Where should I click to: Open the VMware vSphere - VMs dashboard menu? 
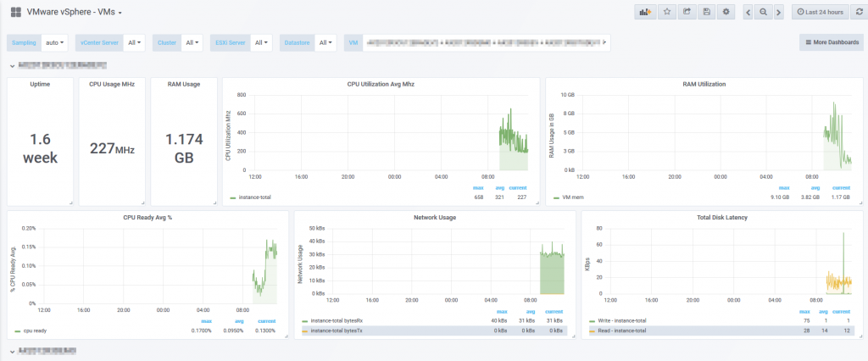[x=75, y=12]
